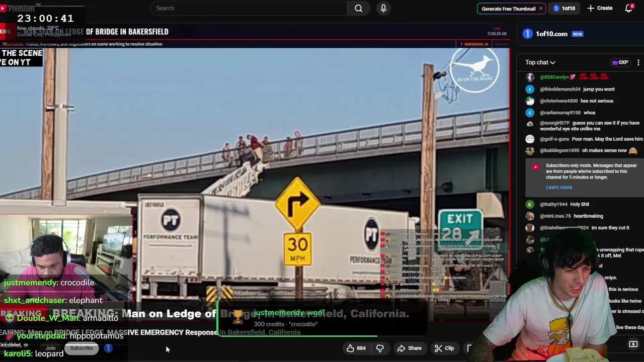Select message 'hes not serious'
The height and width of the screenshot is (362, 644).
pos(597,101)
